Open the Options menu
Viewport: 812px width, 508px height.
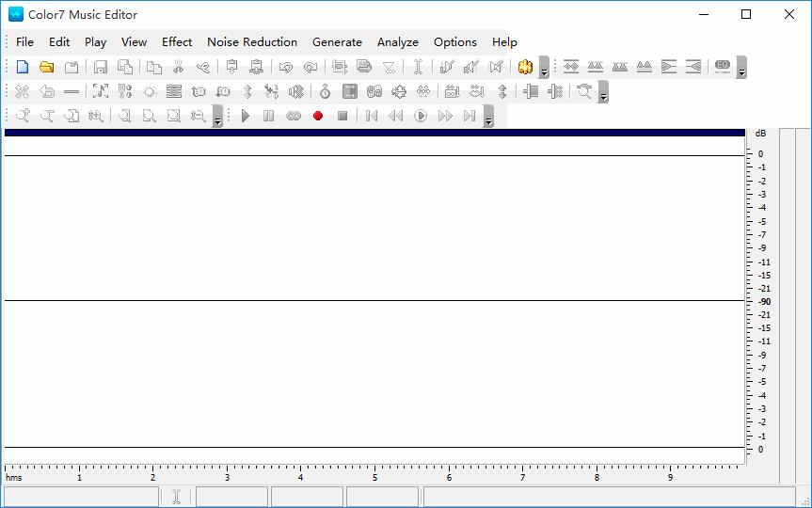[x=455, y=42]
